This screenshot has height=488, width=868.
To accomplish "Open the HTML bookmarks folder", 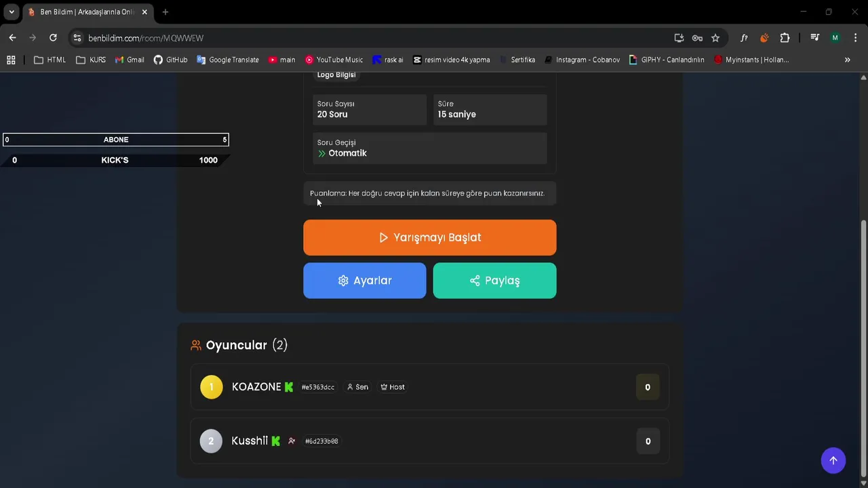I will click(x=50, y=60).
